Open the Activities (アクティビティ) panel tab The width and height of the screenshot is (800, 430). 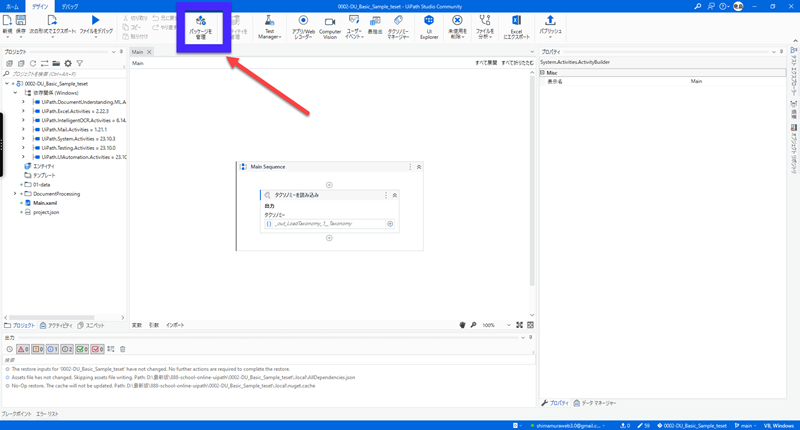56,325
